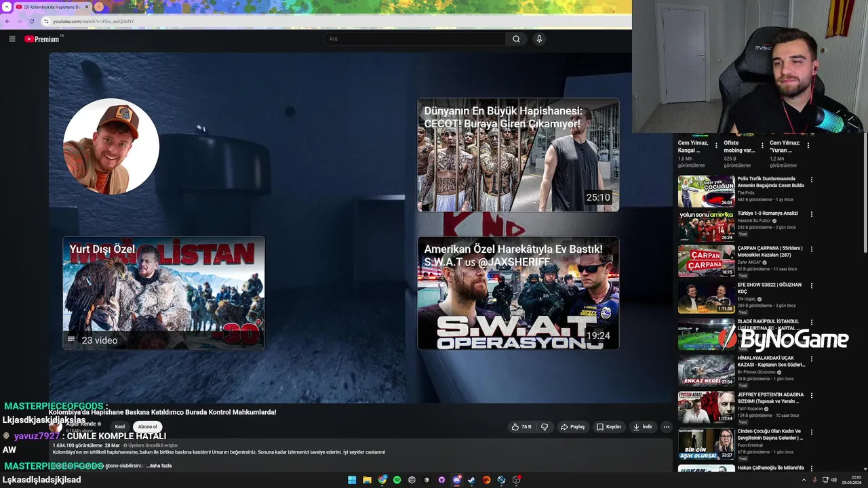Screen dimensions: 868x488
Task: Open Steam from the taskbar
Action: tap(471, 480)
